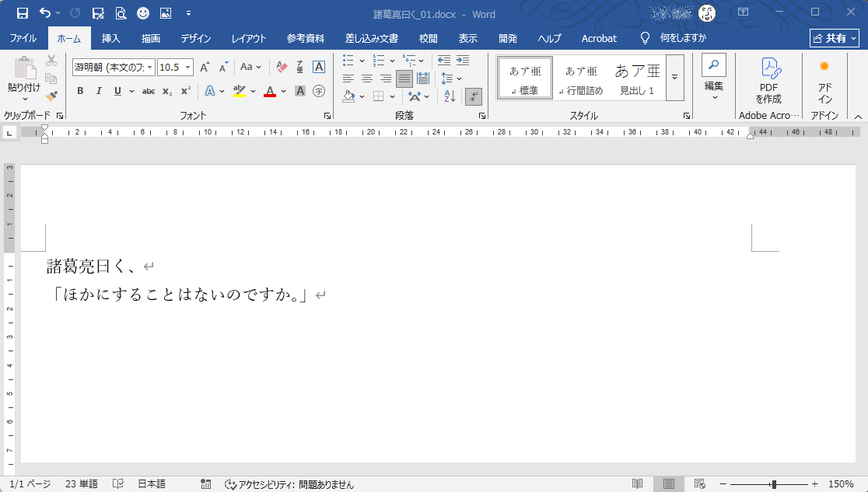Toggle underline formatting
The image size is (868, 492).
pos(117,91)
